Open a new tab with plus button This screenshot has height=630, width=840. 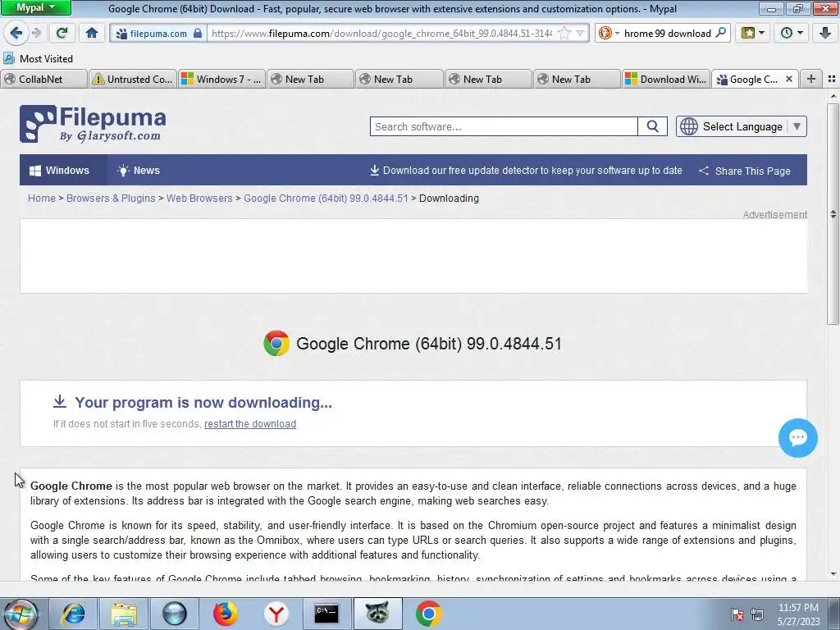pos(811,79)
